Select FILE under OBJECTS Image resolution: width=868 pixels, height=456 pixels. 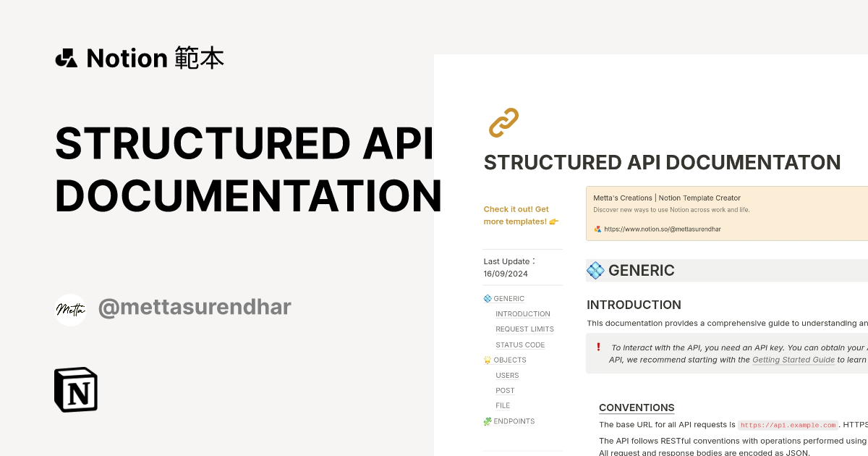click(502, 405)
